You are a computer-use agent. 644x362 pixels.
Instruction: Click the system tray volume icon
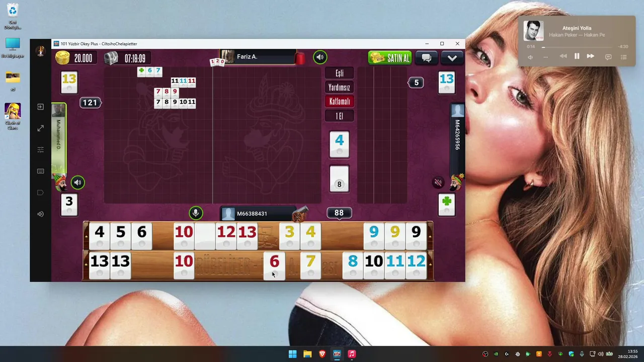pyautogui.click(x=600, y=354)
